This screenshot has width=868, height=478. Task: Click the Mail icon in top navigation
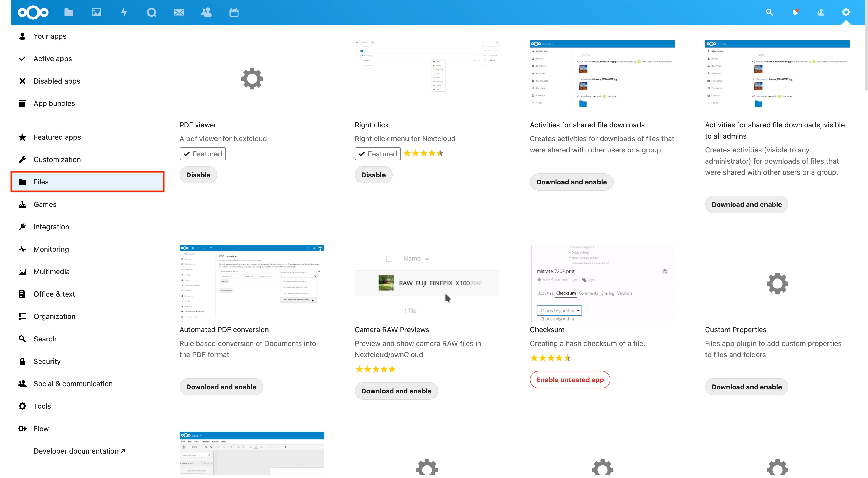[x=178, y=12]
